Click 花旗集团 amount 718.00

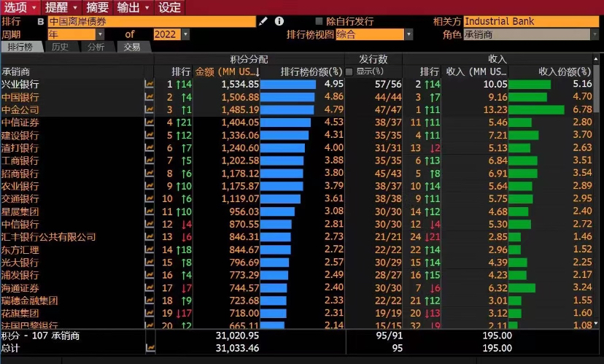[244, 313]
